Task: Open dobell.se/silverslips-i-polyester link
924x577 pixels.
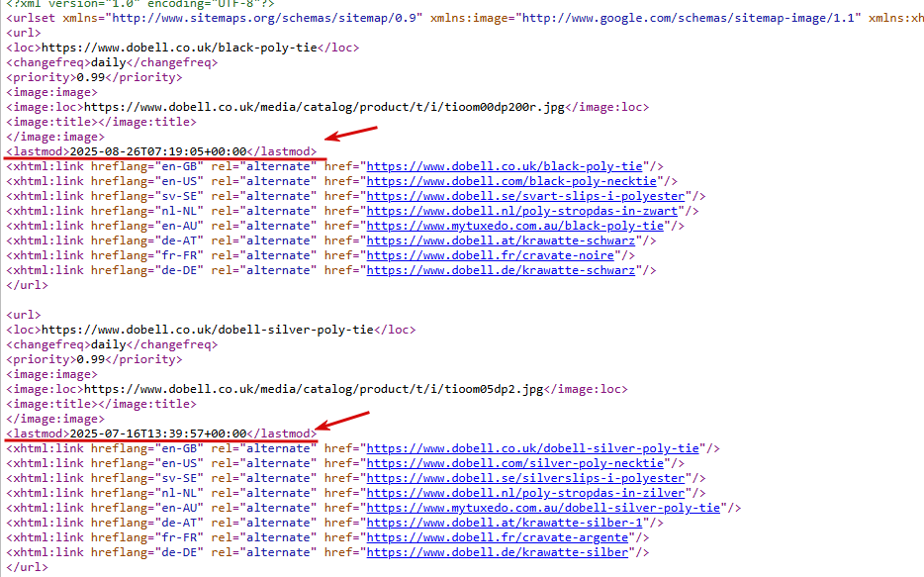Action: (525, 478)
